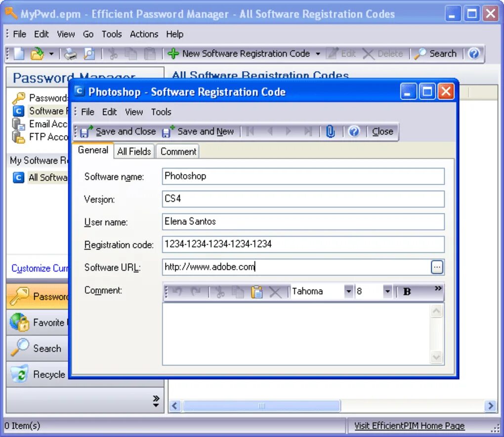The width and height of the screenshot is (504, 437).
Task: Click the horizontal scrollbar right arrow
Action: click(x=491, y=406)
